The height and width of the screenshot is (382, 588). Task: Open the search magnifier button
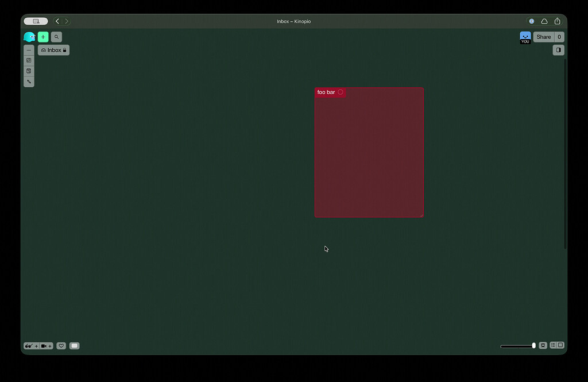coord(56,37)
